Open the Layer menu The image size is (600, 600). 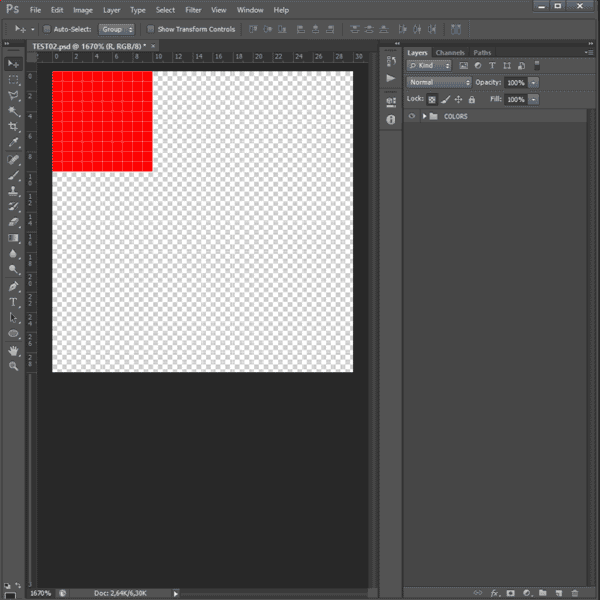(x=111, y=10)
